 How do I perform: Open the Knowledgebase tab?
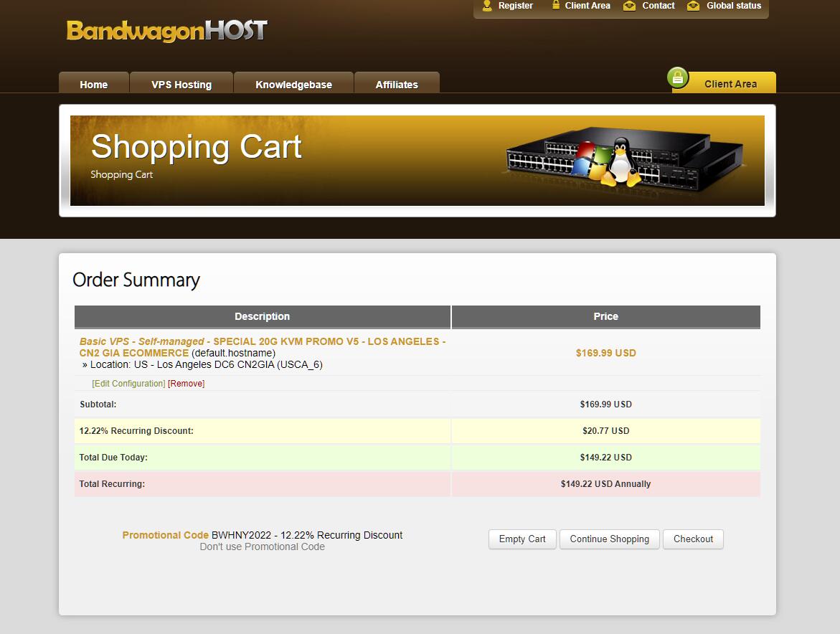(293, 84)
